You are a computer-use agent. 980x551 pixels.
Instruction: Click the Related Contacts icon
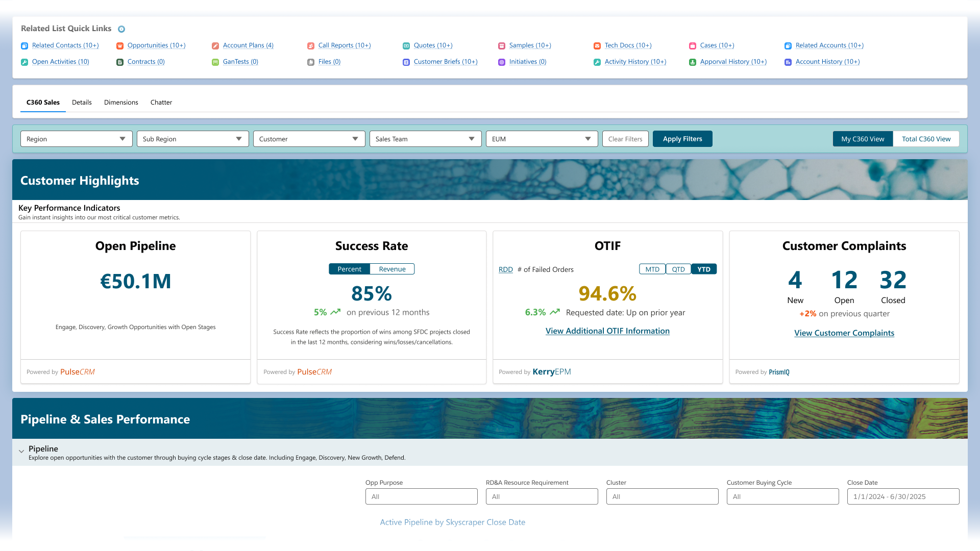(x=24, y=46)
